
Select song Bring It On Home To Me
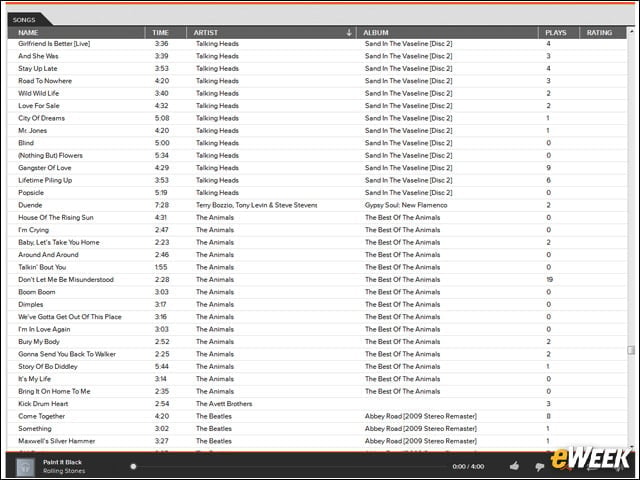pos(54,391)
